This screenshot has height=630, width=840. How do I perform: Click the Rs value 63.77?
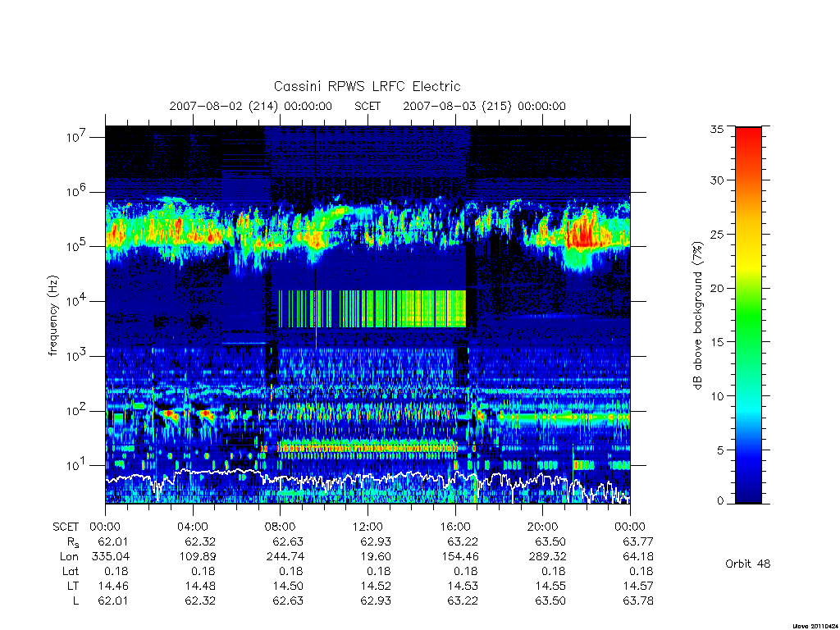pos(638,541)
